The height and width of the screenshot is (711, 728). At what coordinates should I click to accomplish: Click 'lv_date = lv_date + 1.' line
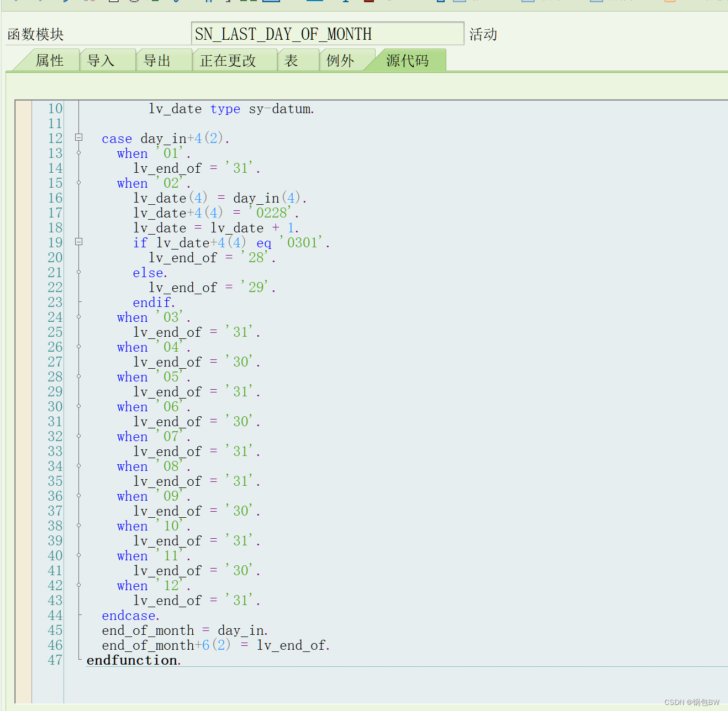[216, 228]
